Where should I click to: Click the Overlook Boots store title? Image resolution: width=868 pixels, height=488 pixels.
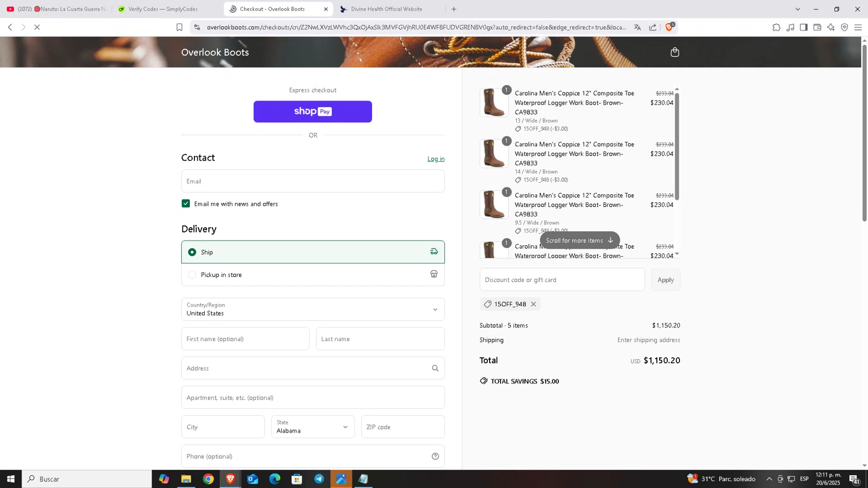tap(215, 52)
